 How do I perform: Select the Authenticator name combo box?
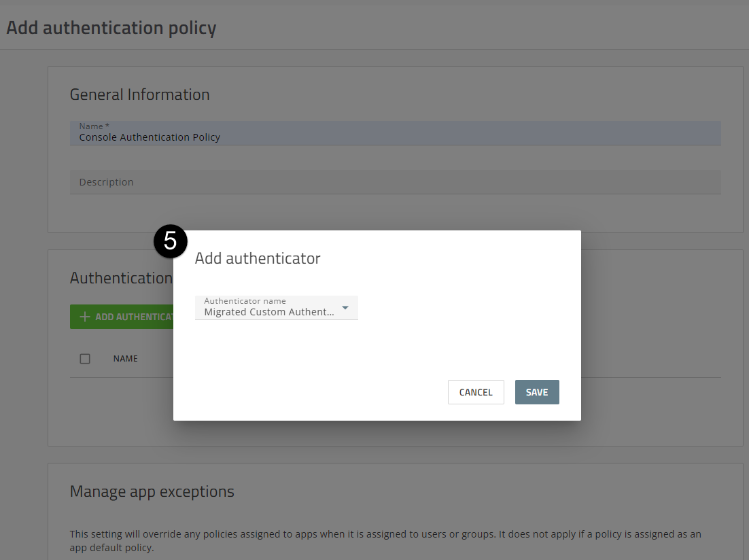click(276, 308)
